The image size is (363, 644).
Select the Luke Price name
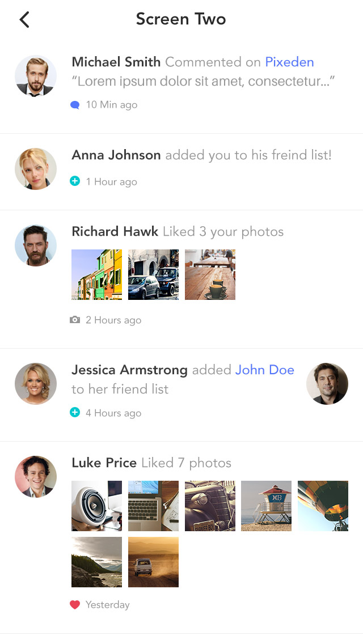point(104,463)
